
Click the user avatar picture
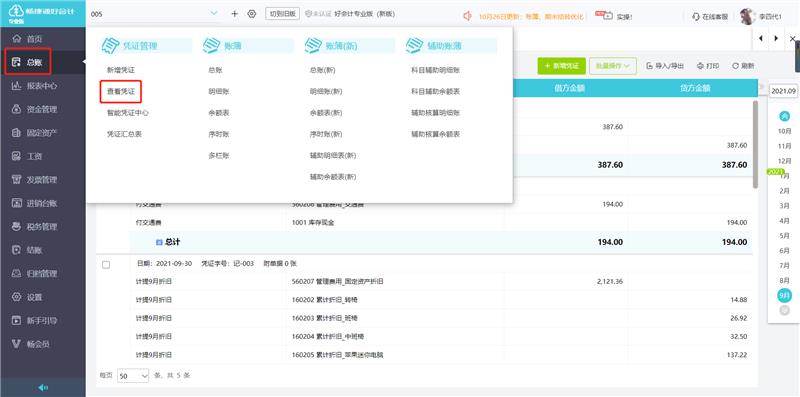(747, 16)
